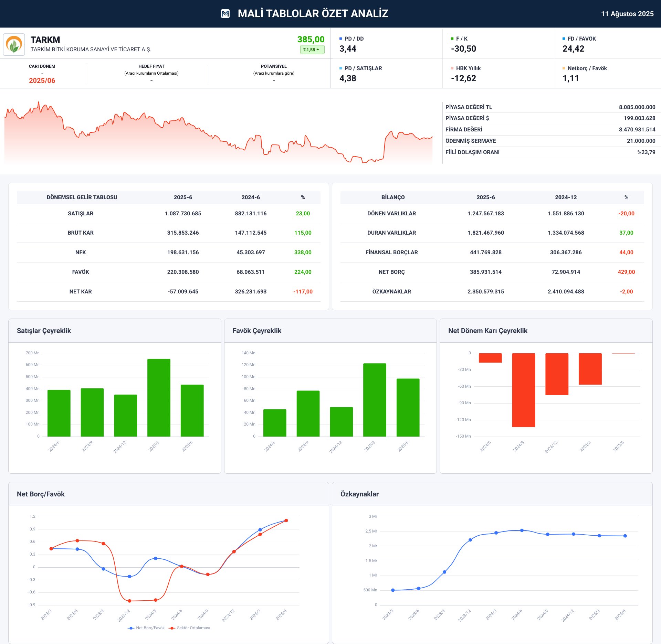Click the PD / DD blue legend marker

(341, 39)
